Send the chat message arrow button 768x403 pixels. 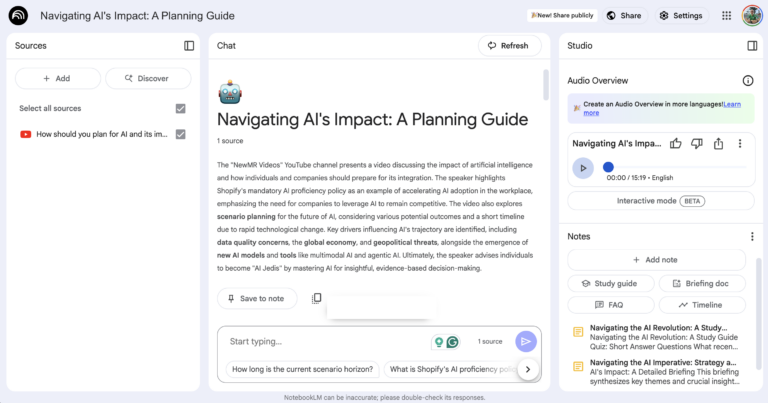526,341
